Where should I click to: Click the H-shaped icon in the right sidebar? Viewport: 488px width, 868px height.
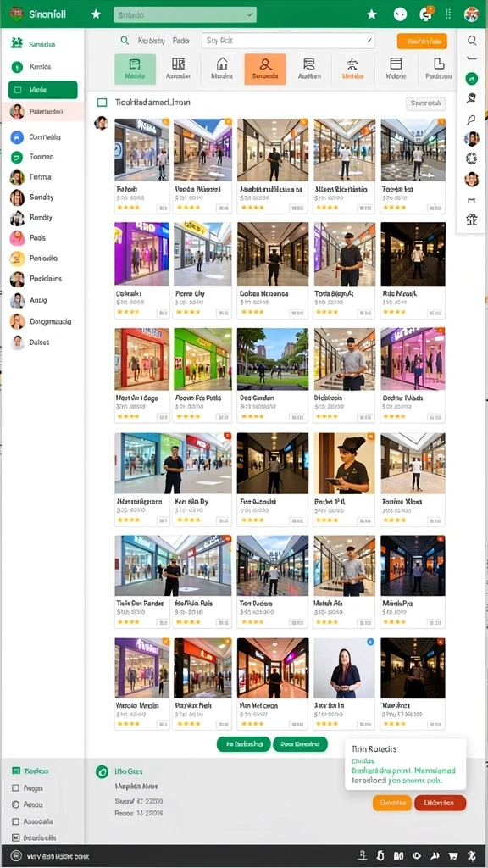471,200
